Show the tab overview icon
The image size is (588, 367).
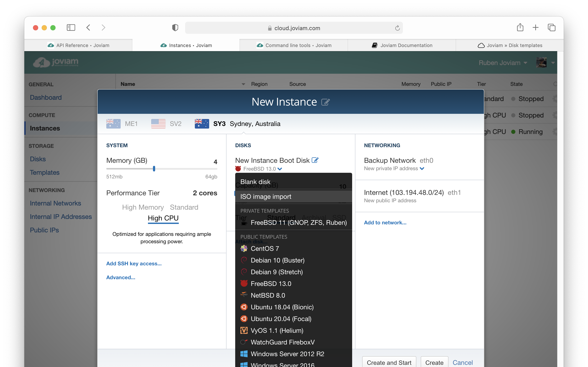[x=552, y=28]
